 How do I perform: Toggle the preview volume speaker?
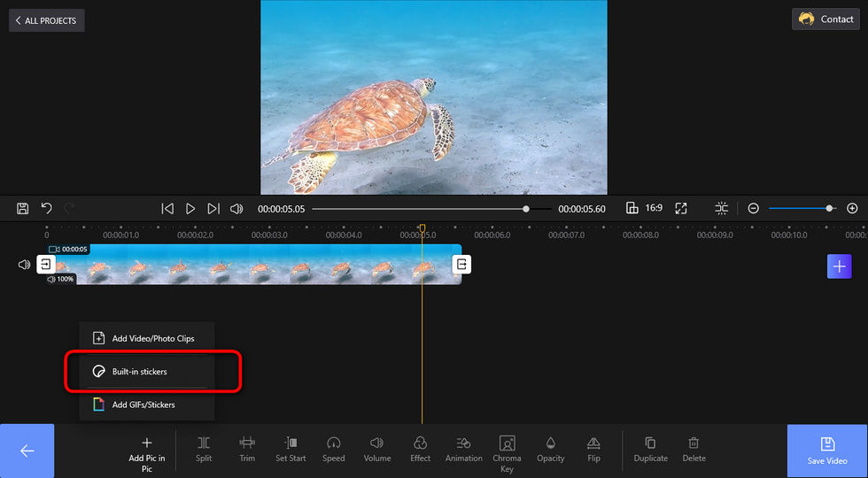tap(236, 209)
